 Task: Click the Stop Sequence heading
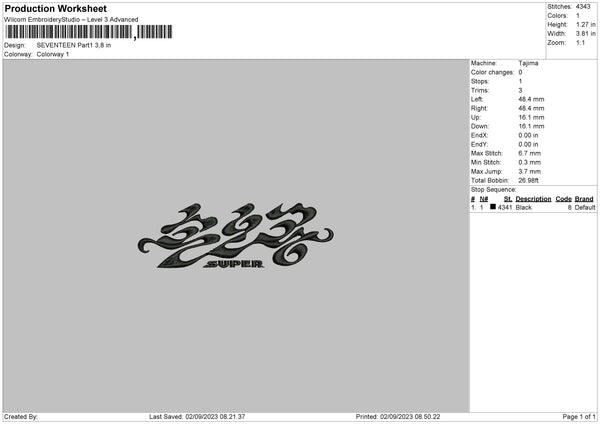493,190
